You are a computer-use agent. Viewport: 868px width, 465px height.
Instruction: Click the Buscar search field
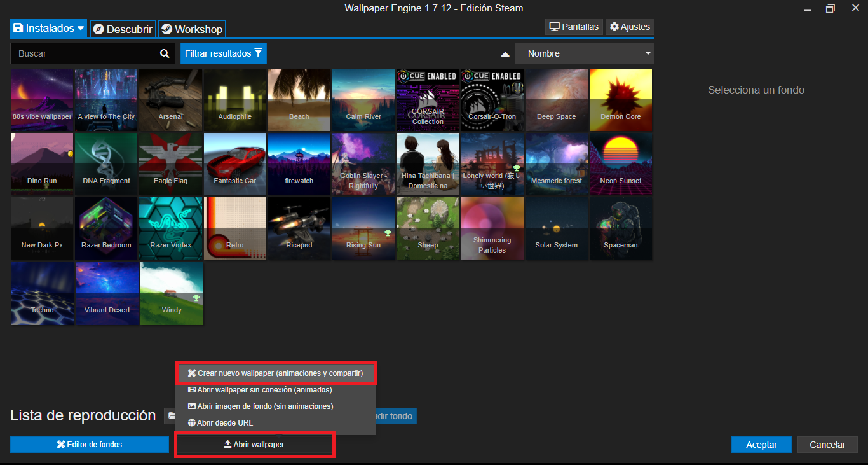(93, 54)
